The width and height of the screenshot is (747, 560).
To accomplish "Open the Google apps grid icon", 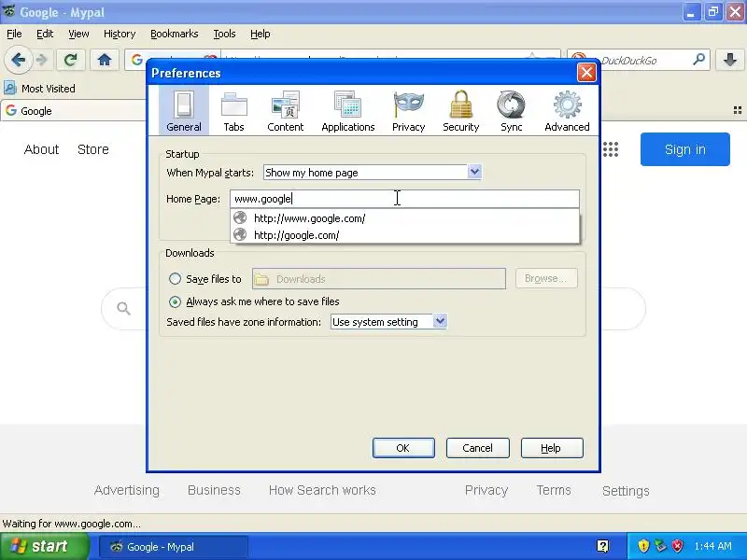I will tap(611, 149).
